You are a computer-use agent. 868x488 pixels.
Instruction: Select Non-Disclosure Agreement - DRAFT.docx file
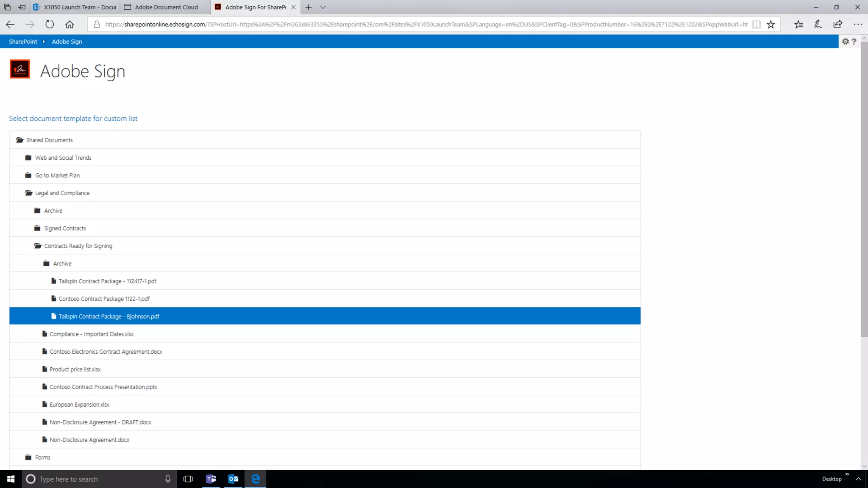pos(100,422)
